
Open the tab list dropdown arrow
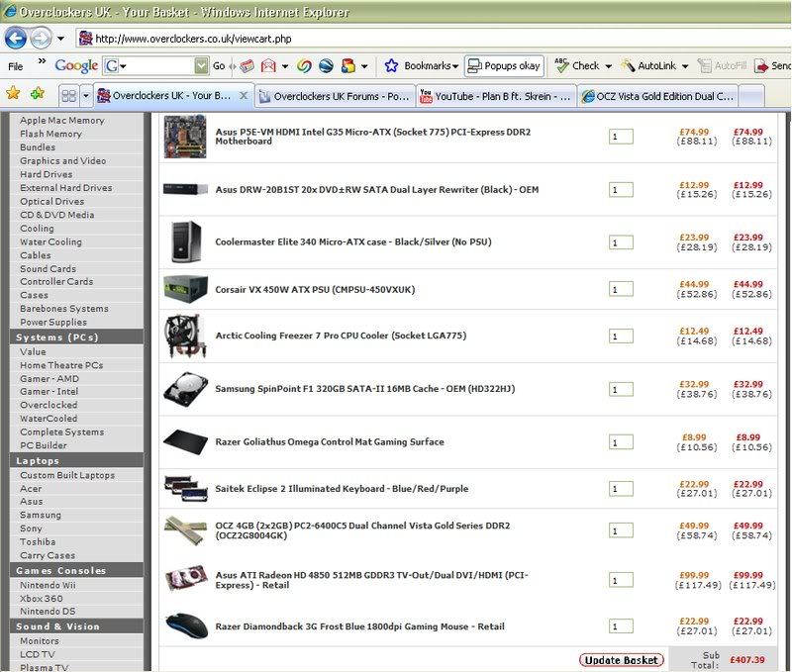[x=86, y=96]
